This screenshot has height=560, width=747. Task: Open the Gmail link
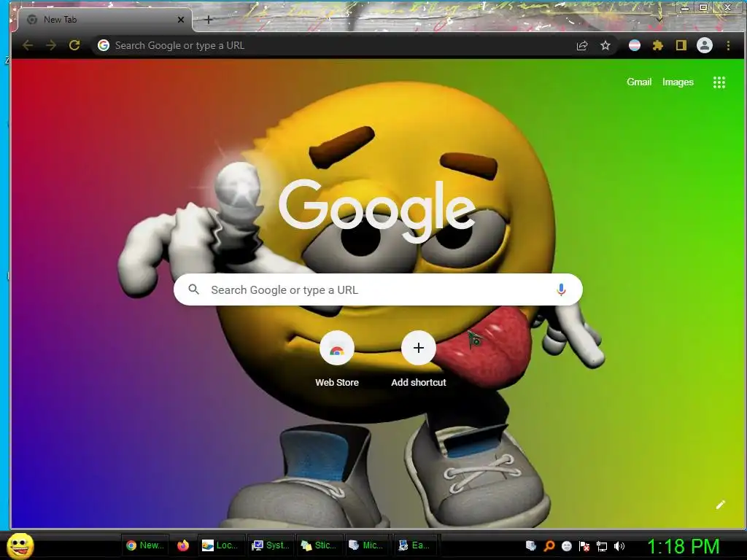[x=639, y=82]
